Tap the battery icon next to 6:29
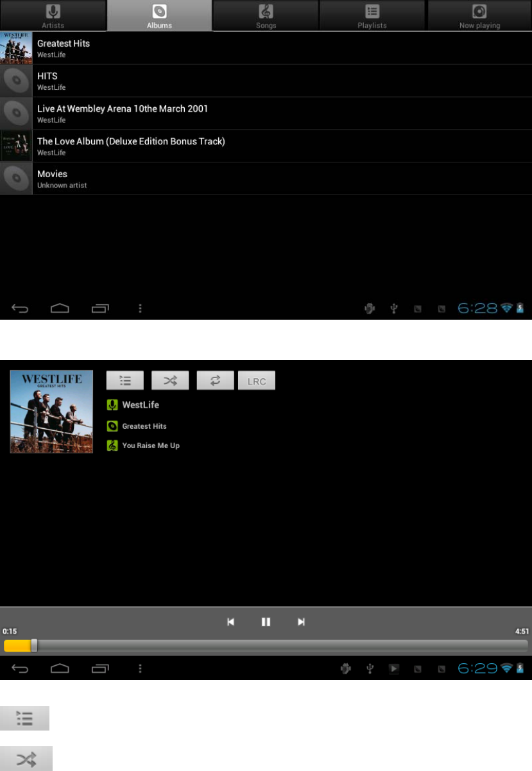 pyautogui.click(x=520, y=668)
